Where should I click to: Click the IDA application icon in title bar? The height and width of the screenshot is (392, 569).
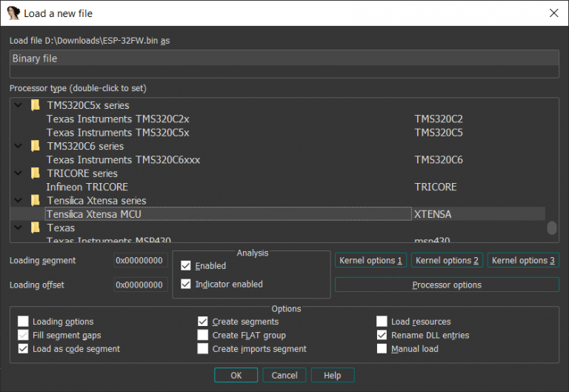click(x=13, y=13)
